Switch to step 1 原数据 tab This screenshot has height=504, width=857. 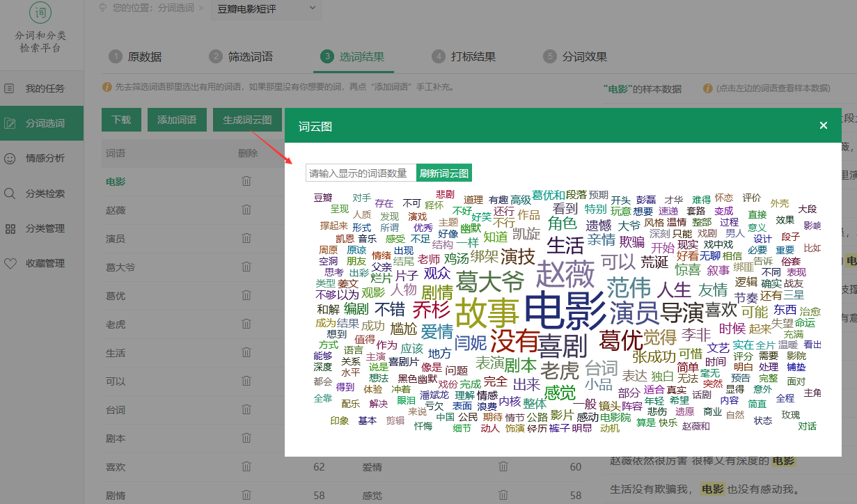pos(136,57)
